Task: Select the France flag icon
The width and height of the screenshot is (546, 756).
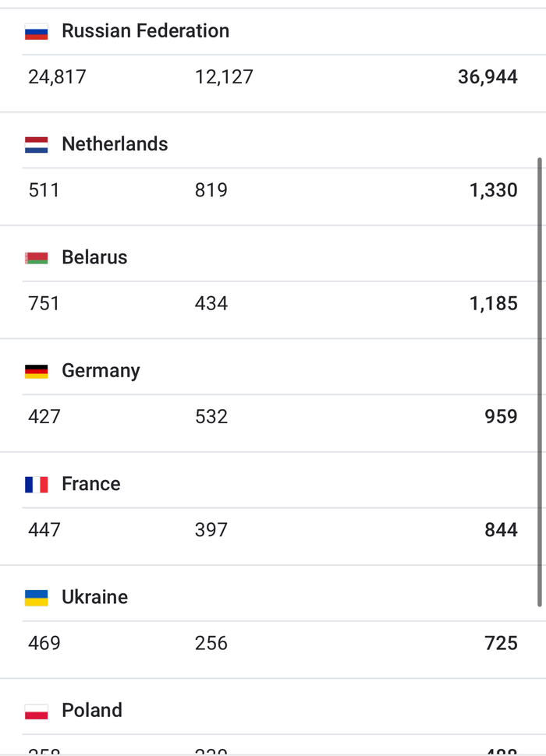Action: (36, 485)
